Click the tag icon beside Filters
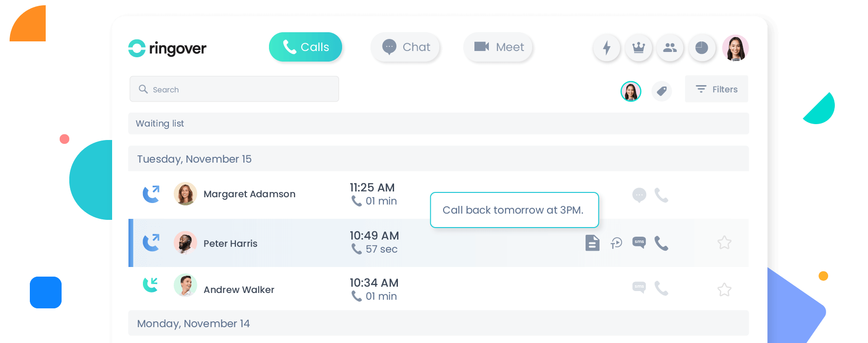Screen dimensions: 868x343 point(662,91)
